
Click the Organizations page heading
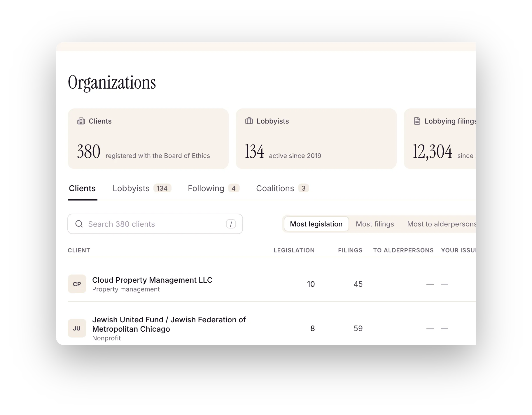point(112,83)
